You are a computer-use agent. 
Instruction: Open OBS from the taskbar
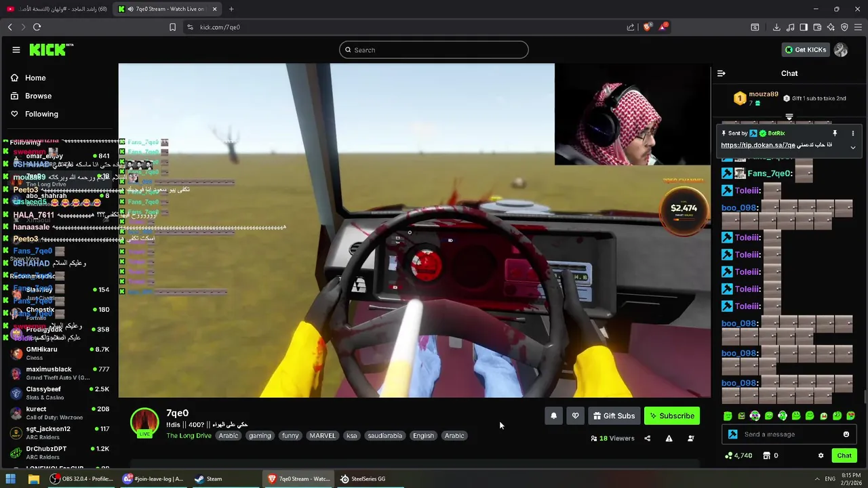pyautogui.click(x=81, y=479)
